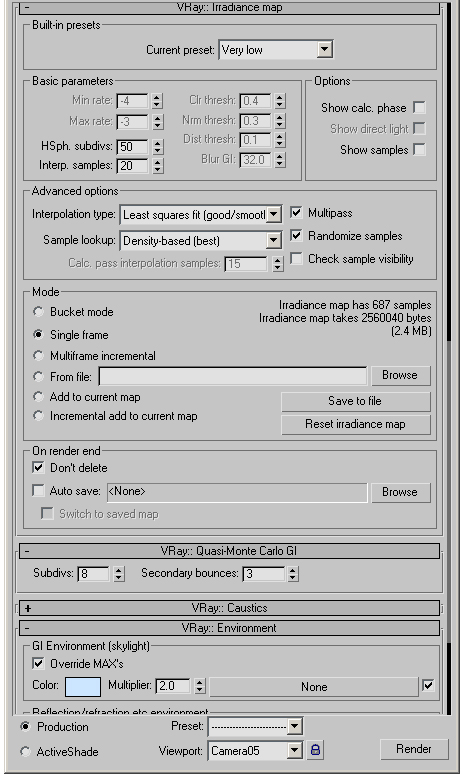The width and height of the screenshot is (462, 775).
Task: Click the Secondary bounces value field
Action: click(x=264, y=574)
